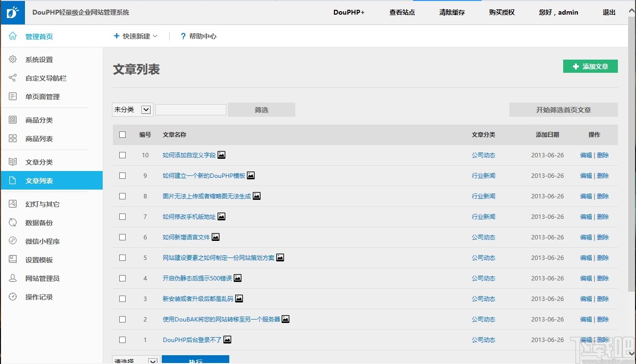Click the squares icon for 商品列表
Viewport: 636px width, 364px height.
13,139
